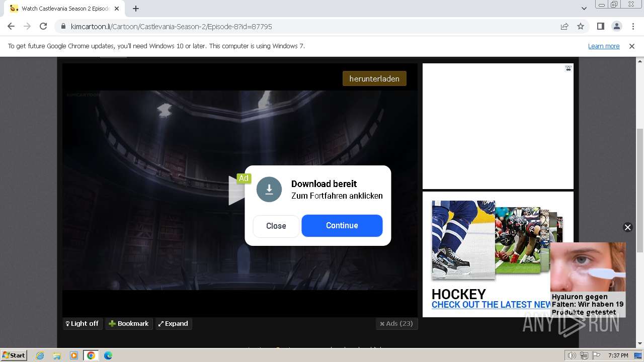The height and width of the screenshot is (362, 644).
Task: Open the Chrome three-dot menu
Action: (632, 26)
